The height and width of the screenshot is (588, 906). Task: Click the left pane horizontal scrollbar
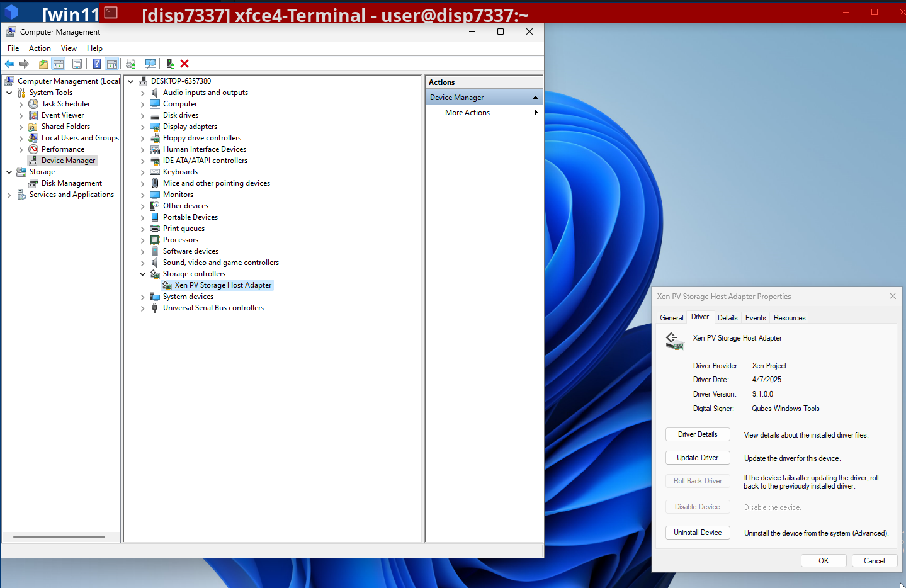pyautogui.click(x=59, y=537)
